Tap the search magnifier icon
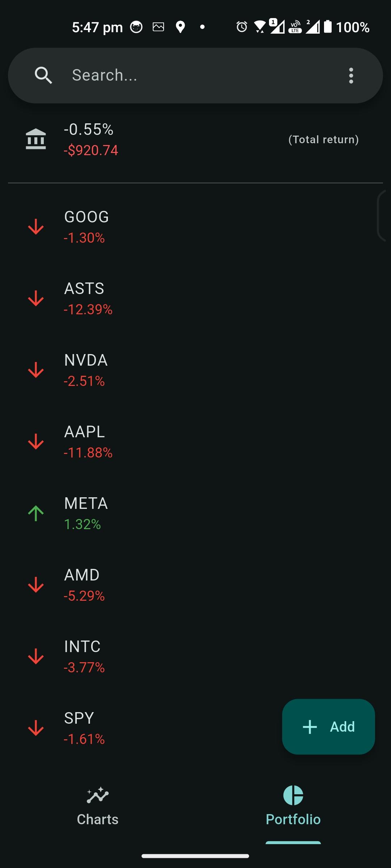 pos(43,76)
